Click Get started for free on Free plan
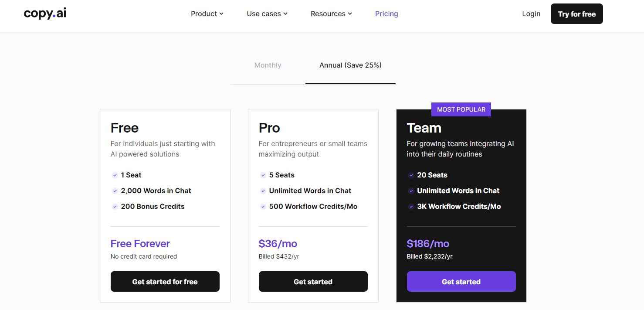 [x=165, y=281]
